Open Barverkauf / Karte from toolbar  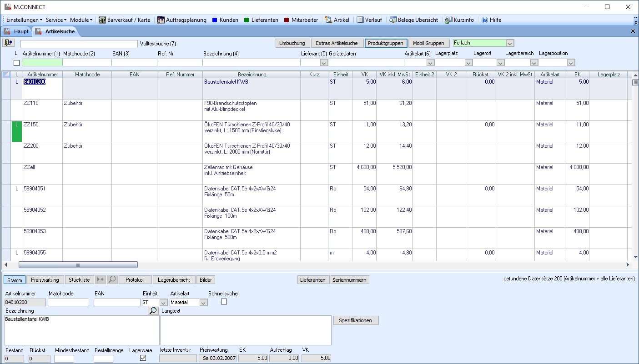click(x=124, y=20)
